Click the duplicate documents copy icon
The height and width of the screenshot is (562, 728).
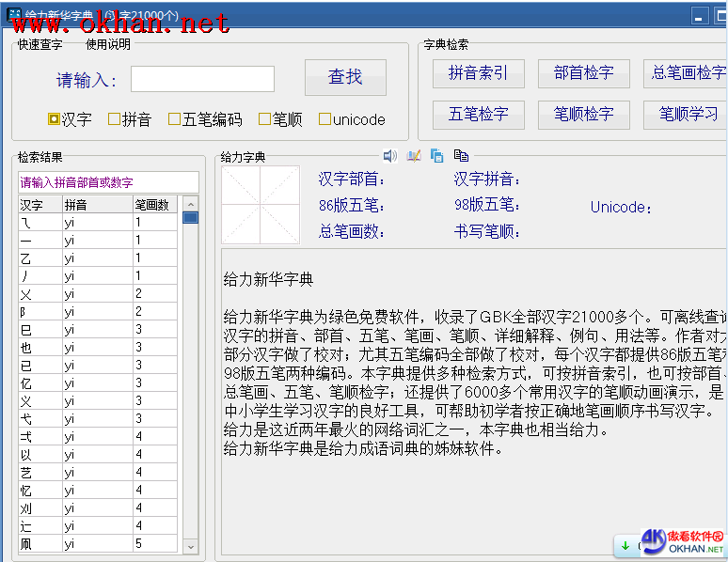coord(461,155)
